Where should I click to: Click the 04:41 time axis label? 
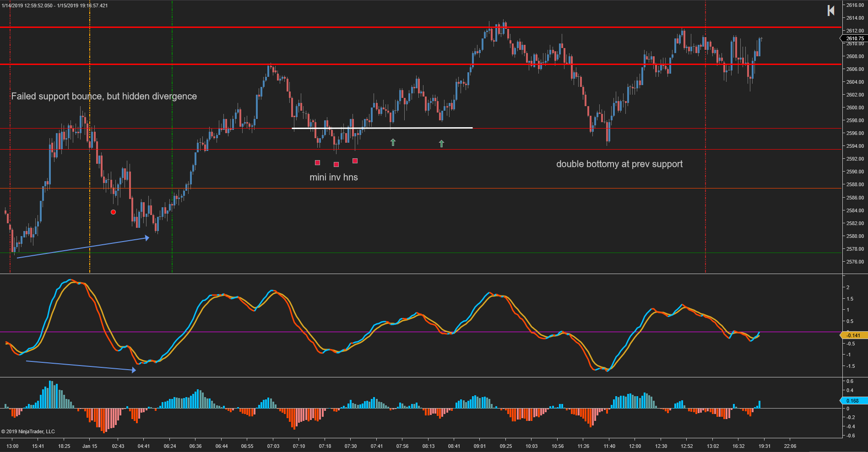[x=144, y=446]
